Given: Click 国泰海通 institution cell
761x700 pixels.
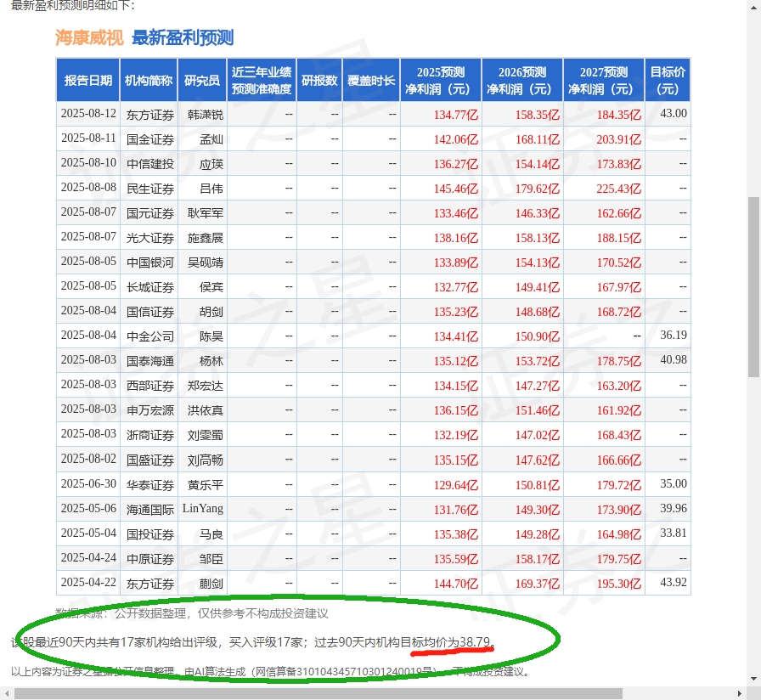Looking at the screenshot, I should (150, 361).
